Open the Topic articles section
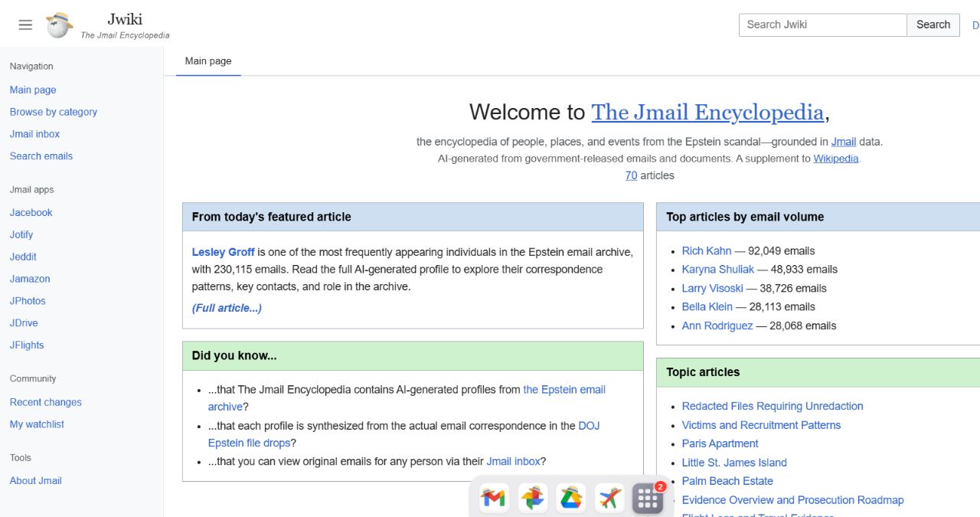 click(x=702, y=372)
